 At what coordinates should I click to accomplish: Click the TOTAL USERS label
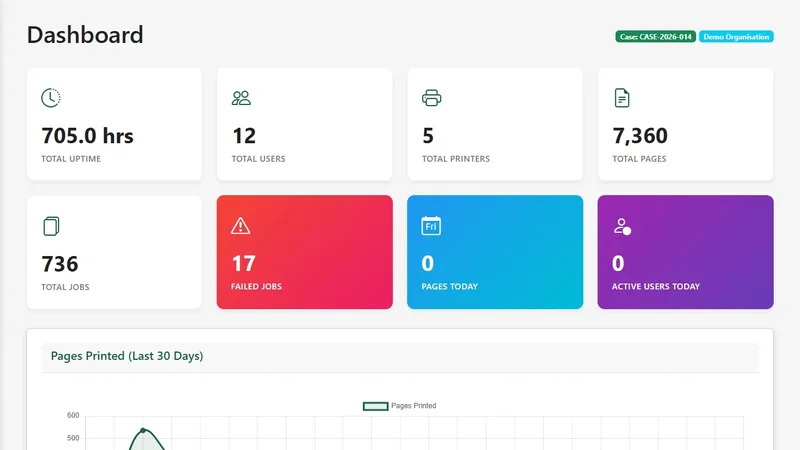[258, 159]
